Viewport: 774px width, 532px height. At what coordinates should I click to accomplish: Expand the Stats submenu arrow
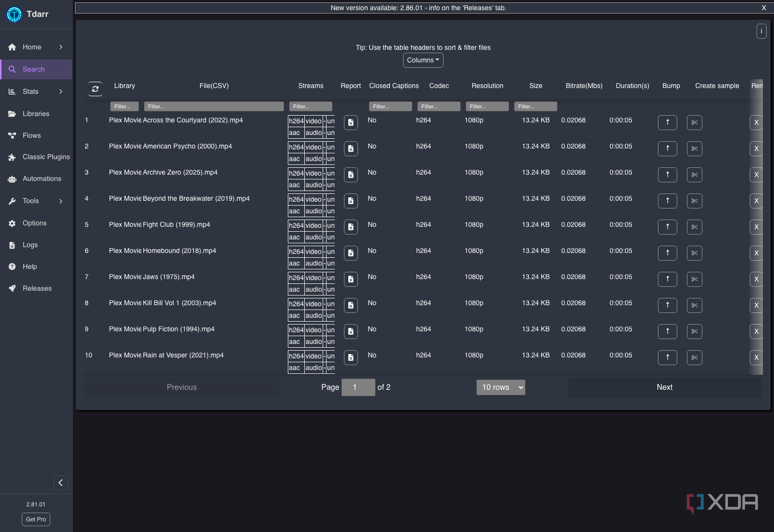pyautogui.click(x=61, y=91)
